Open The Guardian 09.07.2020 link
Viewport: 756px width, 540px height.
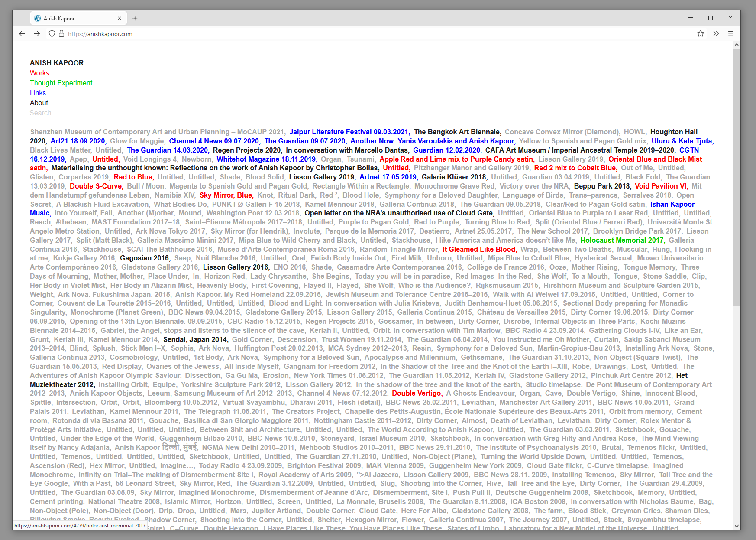[x=305, y=141]
